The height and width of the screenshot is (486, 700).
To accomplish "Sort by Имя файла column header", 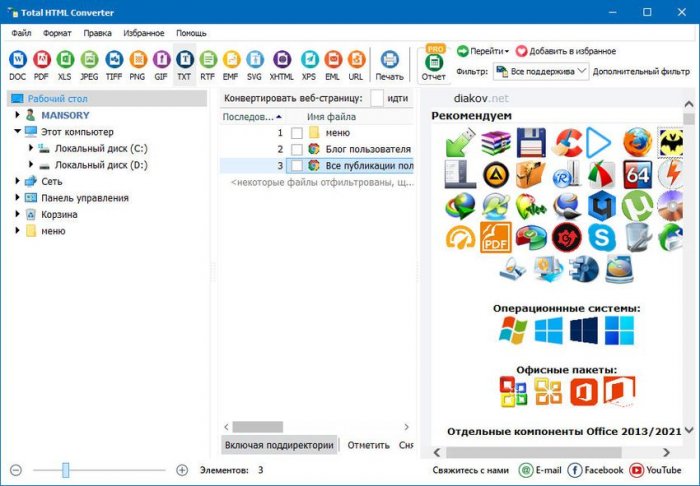I will (331, 117).
